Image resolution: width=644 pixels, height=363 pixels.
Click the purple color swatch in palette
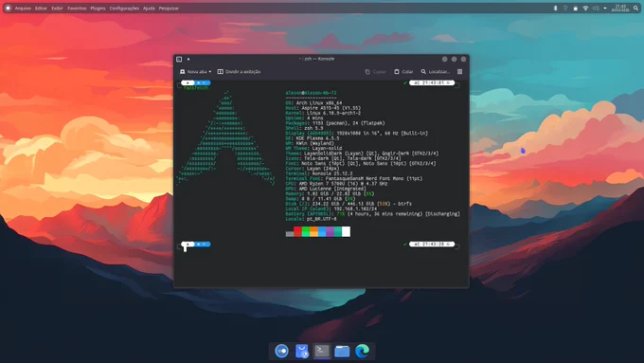tap(331, 232)
